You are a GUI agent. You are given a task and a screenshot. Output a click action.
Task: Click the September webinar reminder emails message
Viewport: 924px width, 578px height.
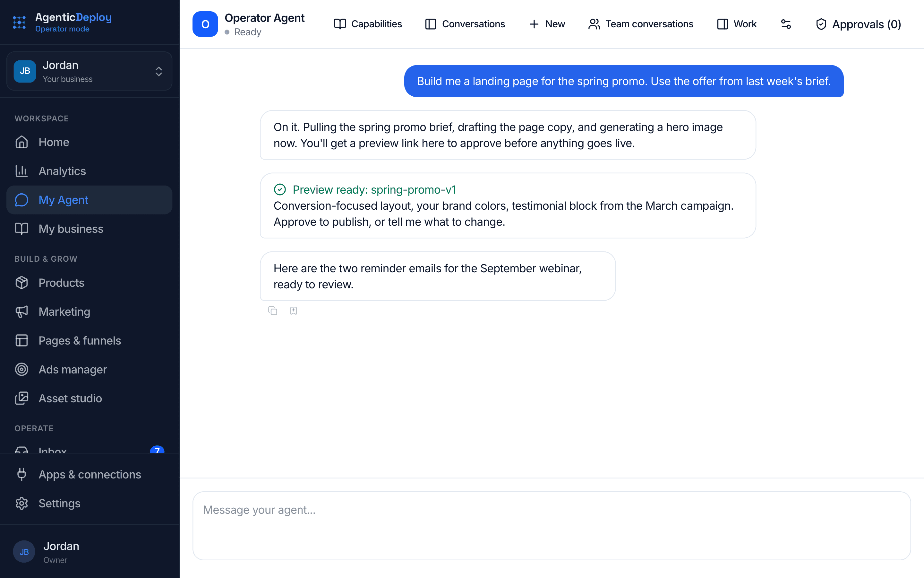[438, 276]
